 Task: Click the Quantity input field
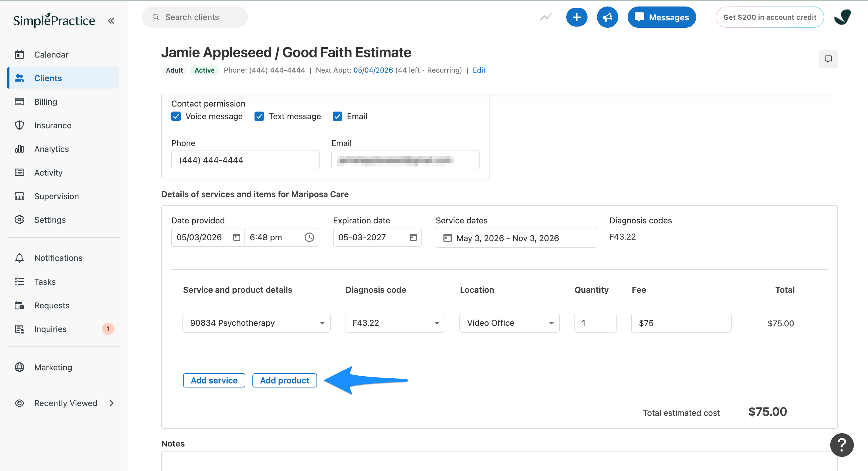point(595,323)
